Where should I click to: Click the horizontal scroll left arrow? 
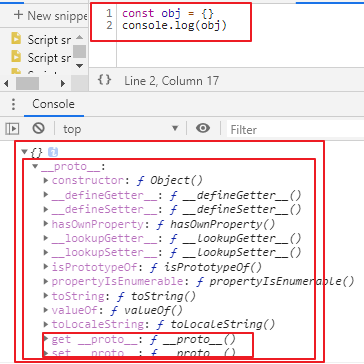pyautogui.click(x=6, y=83)
